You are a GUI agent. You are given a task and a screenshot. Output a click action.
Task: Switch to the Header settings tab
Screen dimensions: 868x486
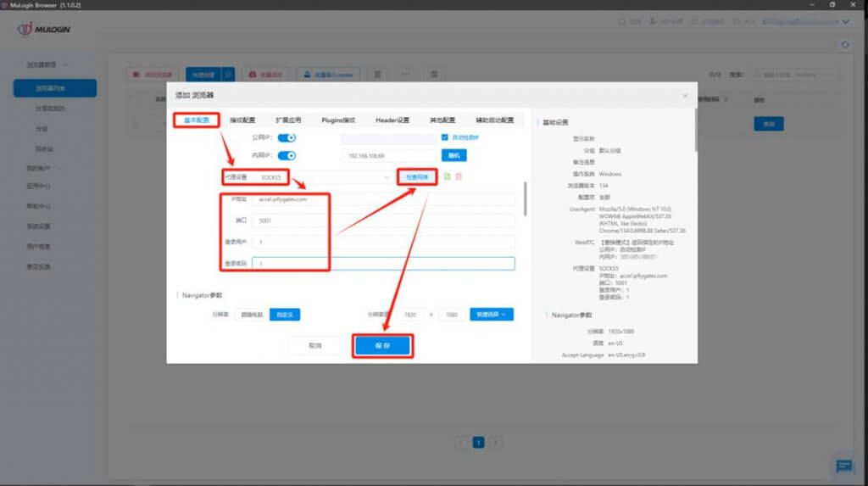pyautogui.click(x=391, y=120)
